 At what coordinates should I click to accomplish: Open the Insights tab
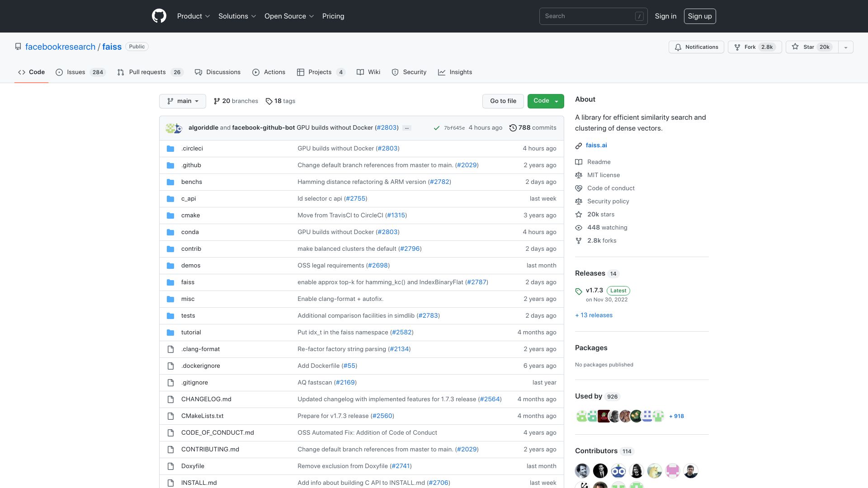tap(455, 72)
